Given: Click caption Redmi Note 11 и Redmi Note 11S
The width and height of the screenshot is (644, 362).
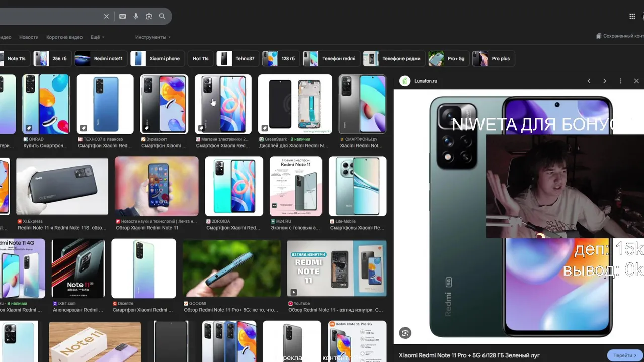Looking at the screenshot, I should [x=62, y=228].
